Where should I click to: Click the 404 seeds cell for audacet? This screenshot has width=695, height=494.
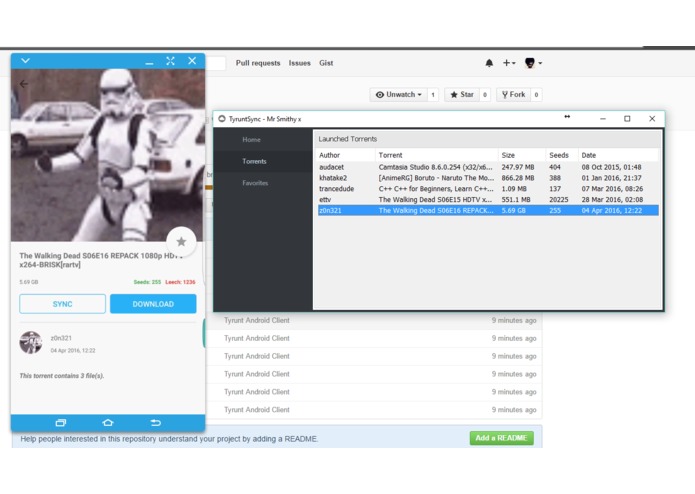click(555, 167)
